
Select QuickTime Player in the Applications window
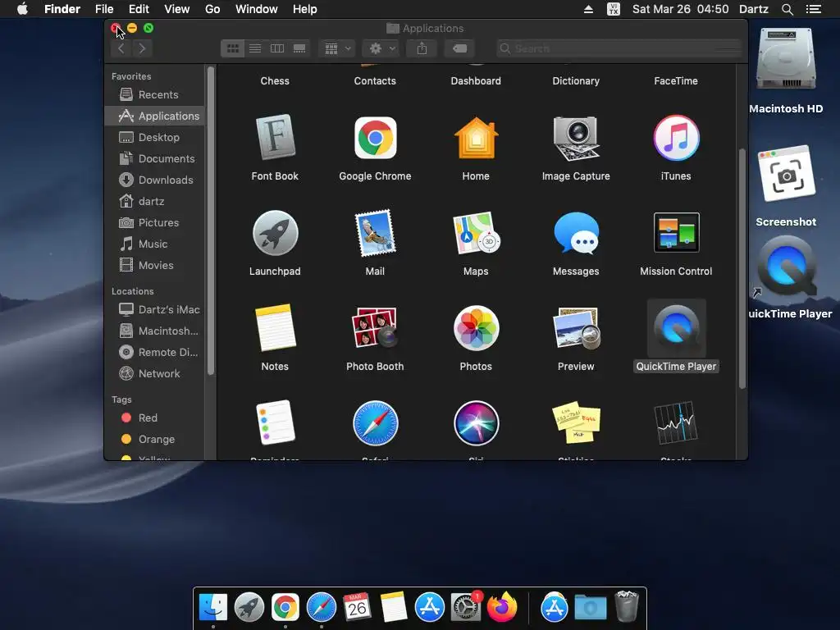point(676,328)
